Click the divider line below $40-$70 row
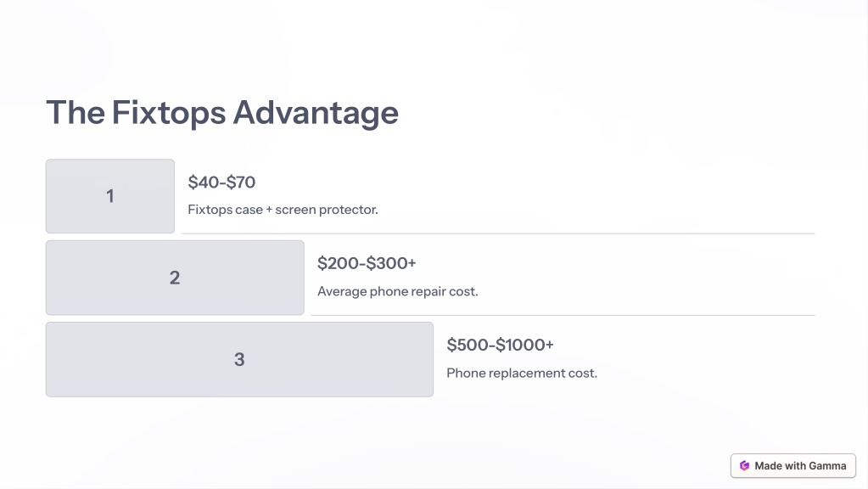 coord(498,233)
